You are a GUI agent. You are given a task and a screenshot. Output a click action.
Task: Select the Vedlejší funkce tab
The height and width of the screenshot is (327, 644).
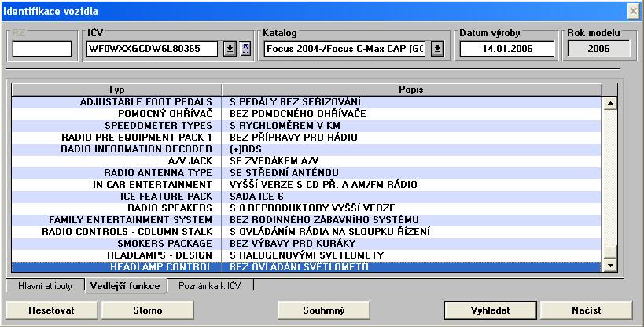coord(123,286)
